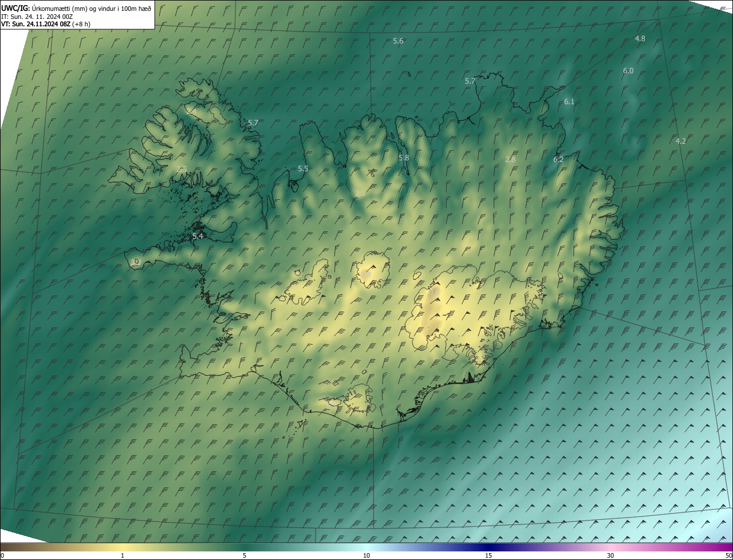Click the 4.2 value label on the map

coord(681,141)
